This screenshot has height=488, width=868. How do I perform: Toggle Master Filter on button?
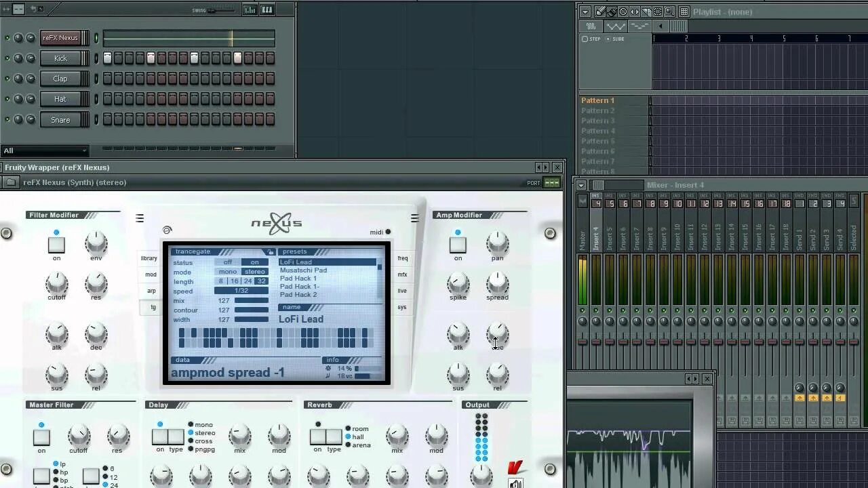(x=41, y=437)
